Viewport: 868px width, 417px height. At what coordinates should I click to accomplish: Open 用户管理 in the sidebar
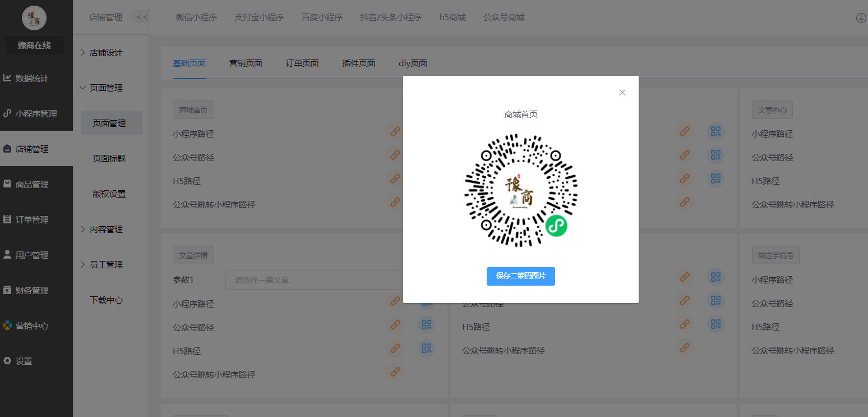click(x=32, y=255)
